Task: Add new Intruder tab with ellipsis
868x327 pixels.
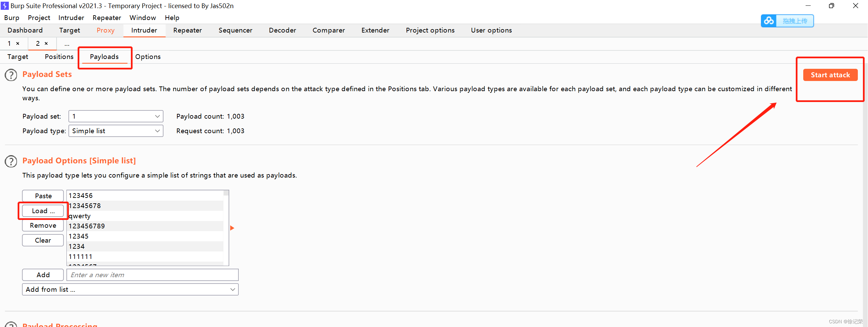Action: coord(67,44)
